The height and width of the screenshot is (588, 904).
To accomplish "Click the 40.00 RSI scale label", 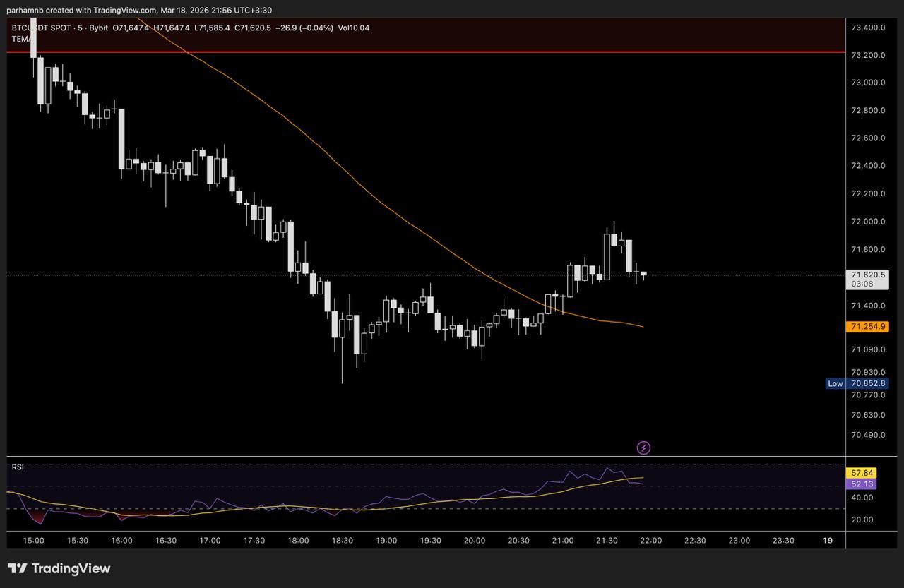I will pos(862,498).
